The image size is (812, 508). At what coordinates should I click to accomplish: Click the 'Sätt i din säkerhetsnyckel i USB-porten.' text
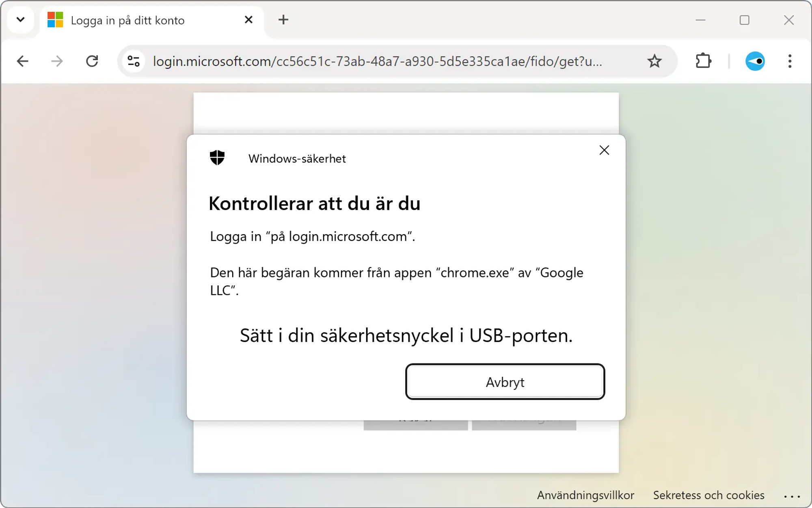[406, 335]
